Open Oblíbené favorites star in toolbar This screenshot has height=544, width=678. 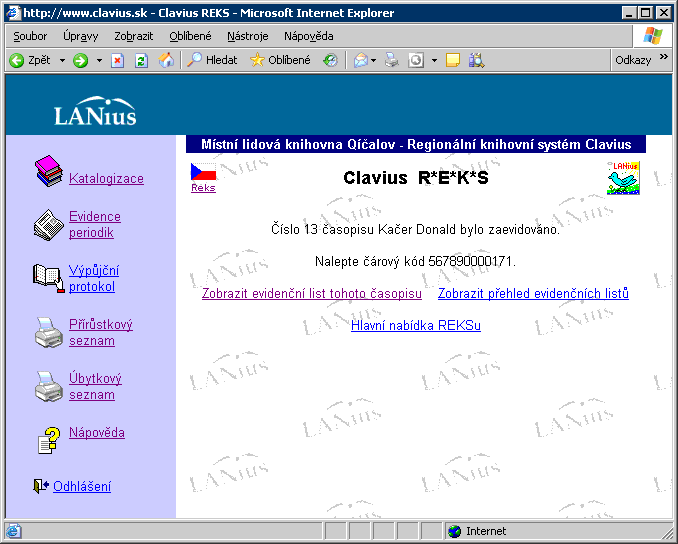[280, 60]
